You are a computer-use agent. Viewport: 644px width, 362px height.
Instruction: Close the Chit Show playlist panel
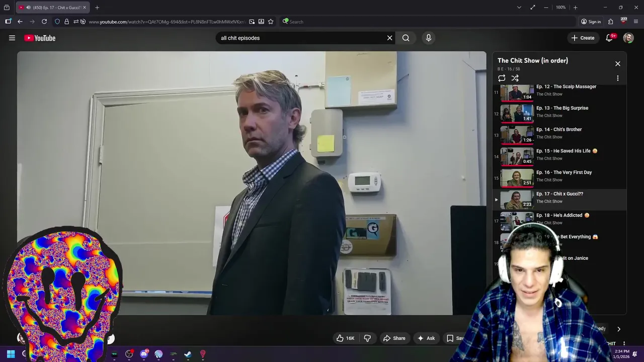point(618,64)
